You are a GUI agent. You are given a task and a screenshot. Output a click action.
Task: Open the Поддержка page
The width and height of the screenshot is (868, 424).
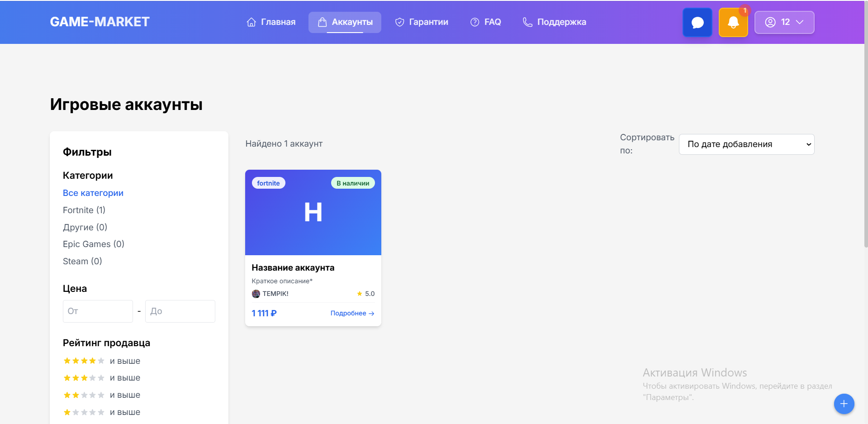554,22
